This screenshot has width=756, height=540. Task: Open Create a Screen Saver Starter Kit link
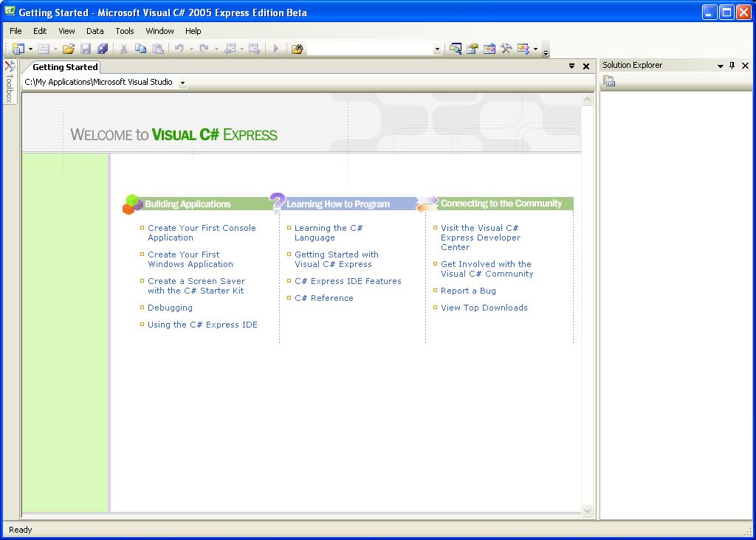[196, 285]
